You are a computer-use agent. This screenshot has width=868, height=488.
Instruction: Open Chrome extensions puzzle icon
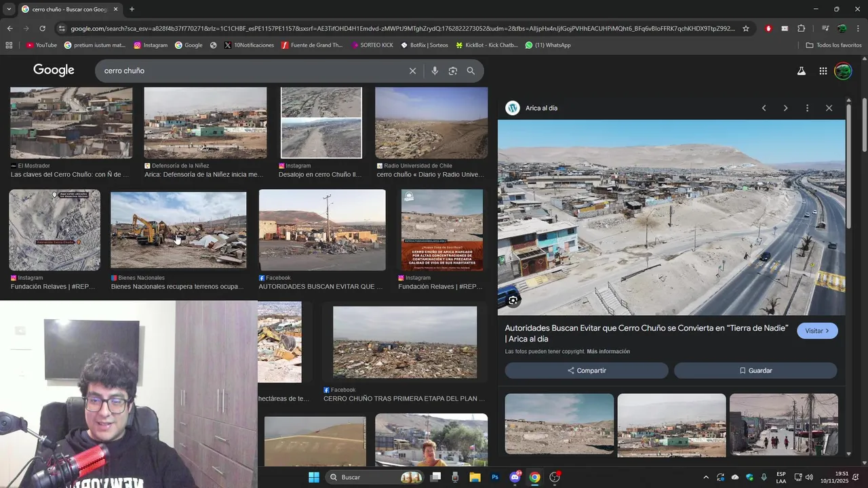pos(801,28)
